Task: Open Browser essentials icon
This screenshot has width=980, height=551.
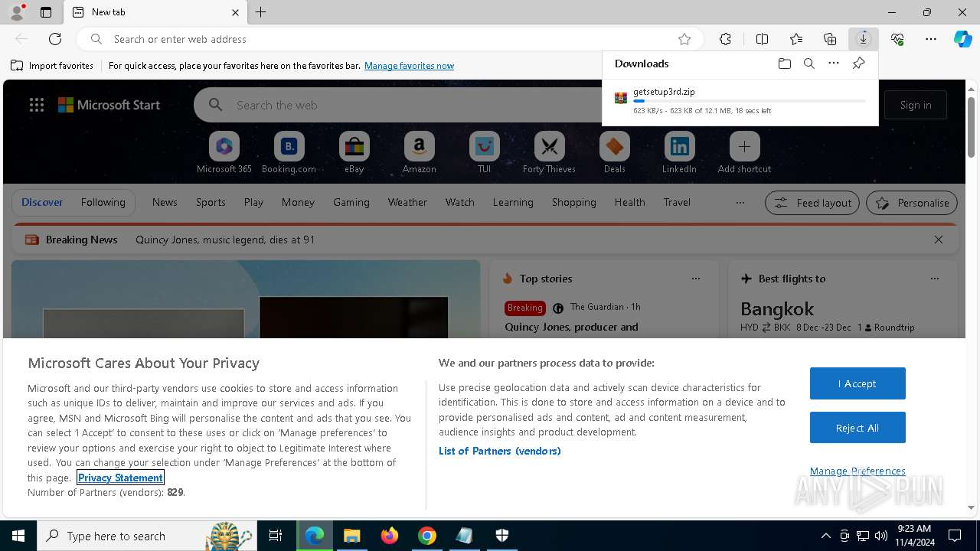Action: click(897, 39)
